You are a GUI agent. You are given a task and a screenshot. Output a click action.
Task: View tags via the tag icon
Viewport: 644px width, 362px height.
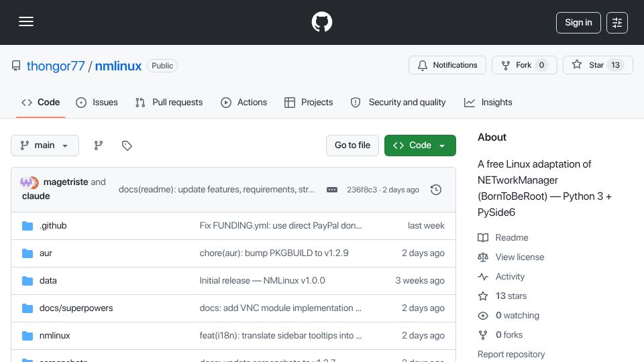coord(127,145)
